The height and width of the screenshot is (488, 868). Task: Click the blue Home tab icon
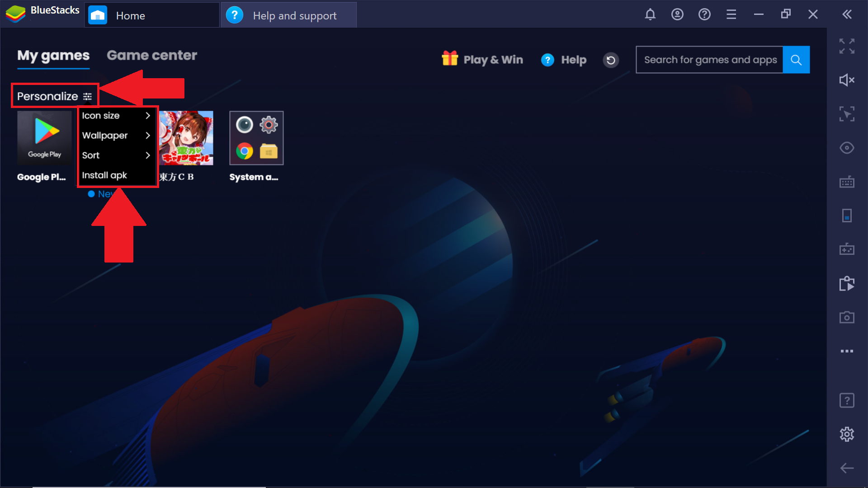tap(98, 15)
